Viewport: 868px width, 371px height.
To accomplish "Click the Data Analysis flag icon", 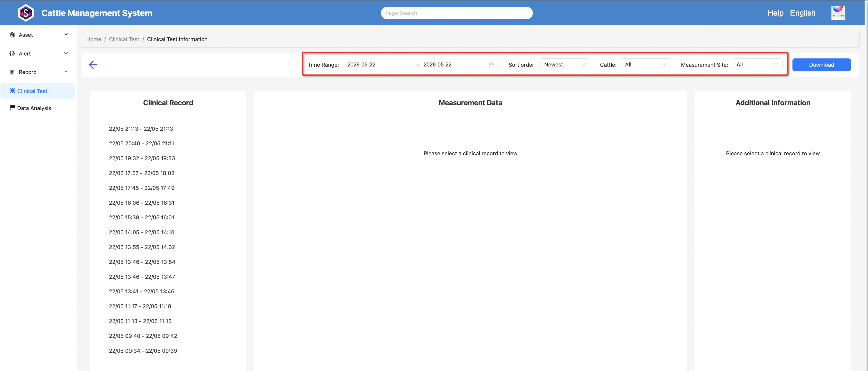I will pyautogui.click(x=12, y=108).
